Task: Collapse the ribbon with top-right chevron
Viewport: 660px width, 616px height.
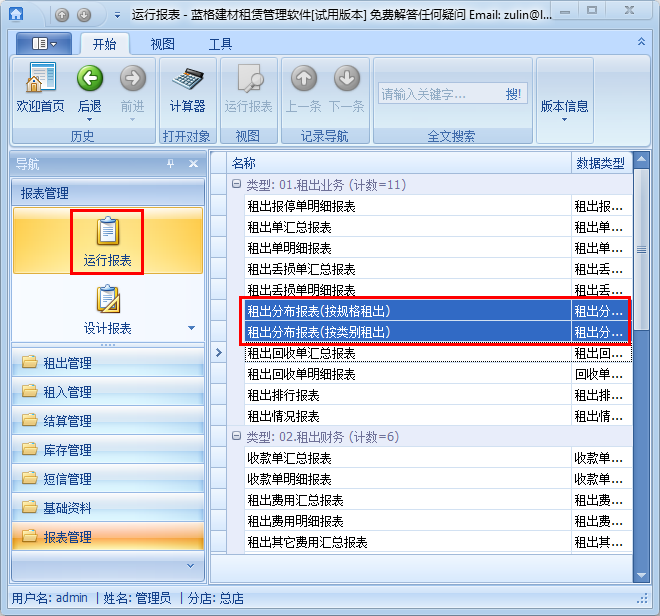Action: 641,43
